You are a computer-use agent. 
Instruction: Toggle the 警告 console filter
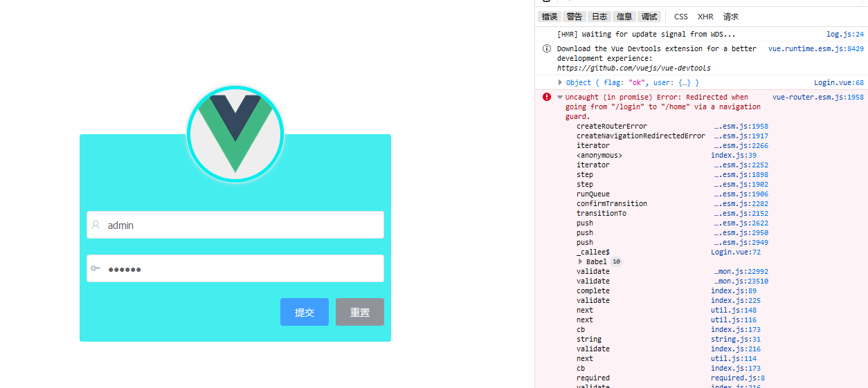coord(575,17)
